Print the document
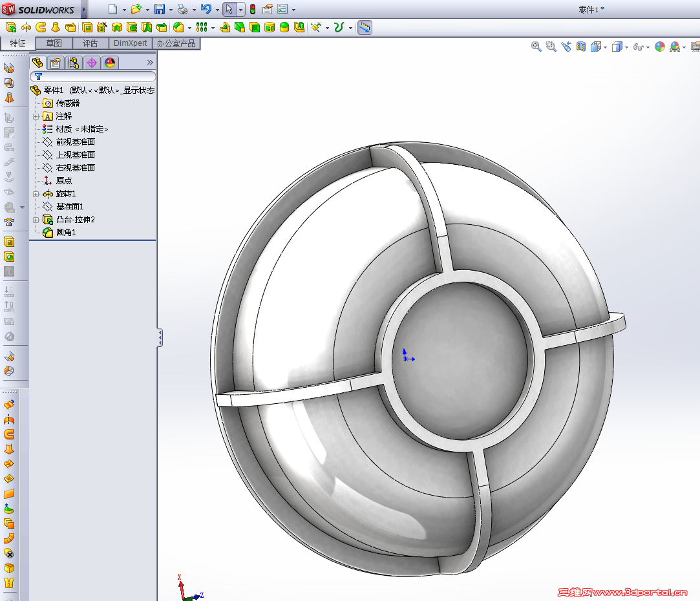Screen dimensions: 700x601 pos(182,9)
